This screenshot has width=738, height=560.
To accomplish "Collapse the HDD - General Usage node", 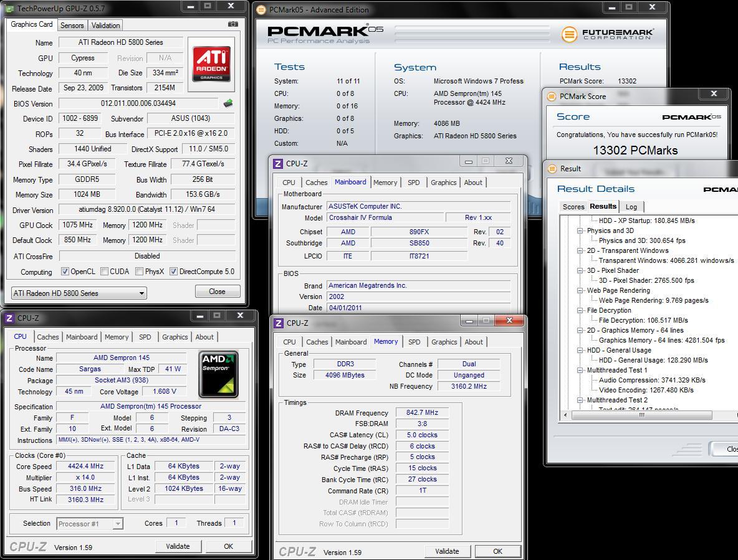I will click(x=580, y=350).
